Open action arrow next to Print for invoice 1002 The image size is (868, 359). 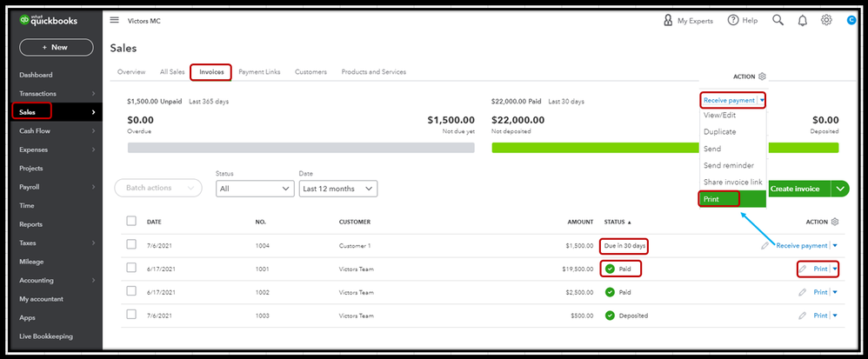click(835, 292)
